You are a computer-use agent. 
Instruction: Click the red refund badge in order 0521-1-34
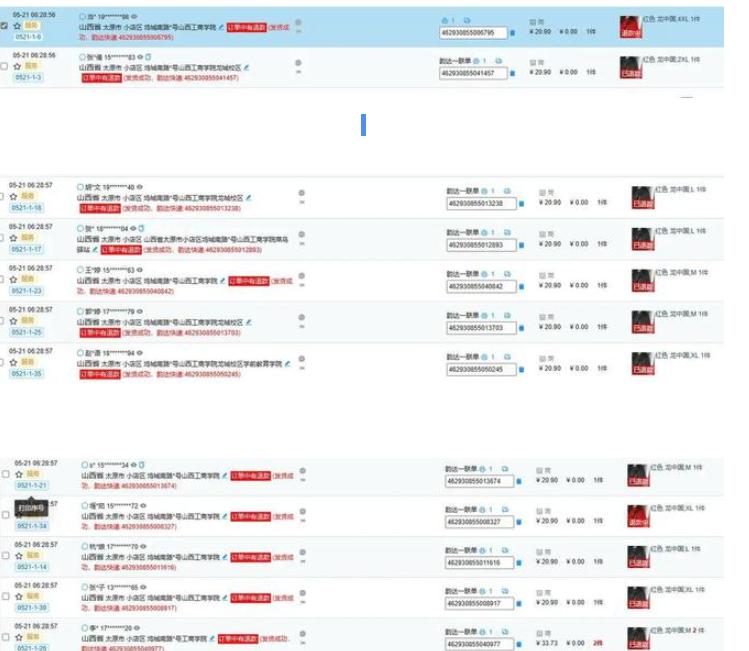251,517
